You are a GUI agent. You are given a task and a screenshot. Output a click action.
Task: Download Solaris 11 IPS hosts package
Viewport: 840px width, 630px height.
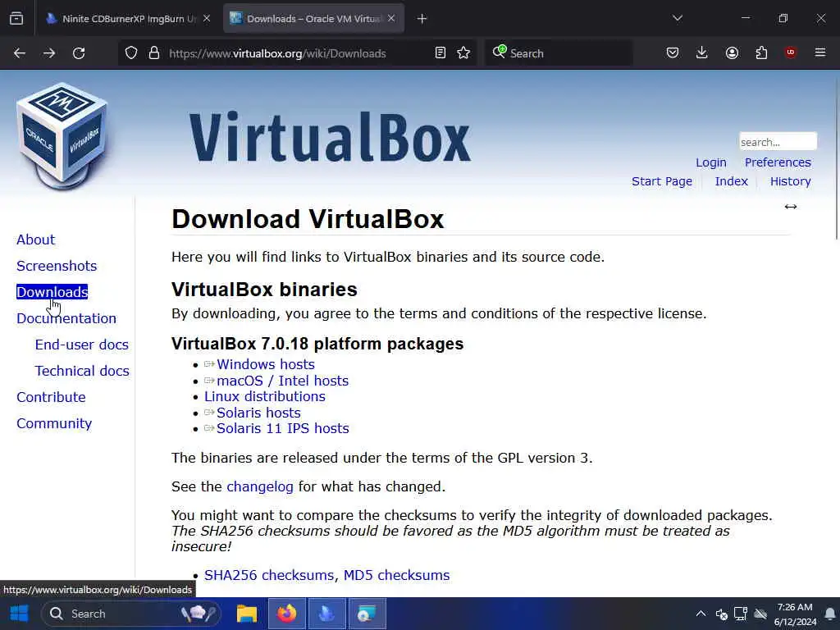283,428
